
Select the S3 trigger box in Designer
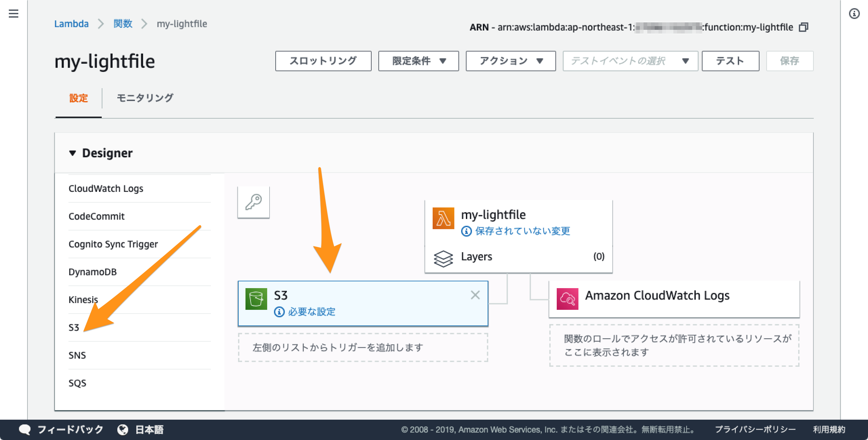363,303
